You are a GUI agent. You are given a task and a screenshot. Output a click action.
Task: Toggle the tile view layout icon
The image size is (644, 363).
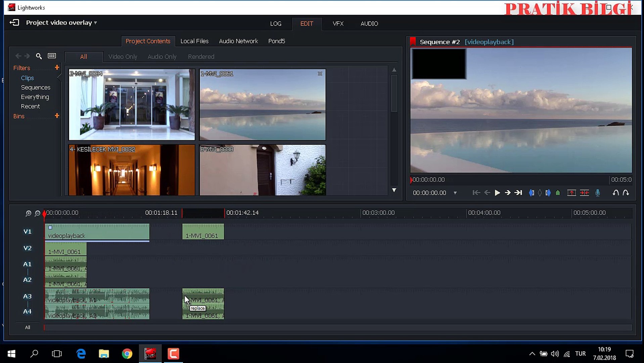[52, 56]
